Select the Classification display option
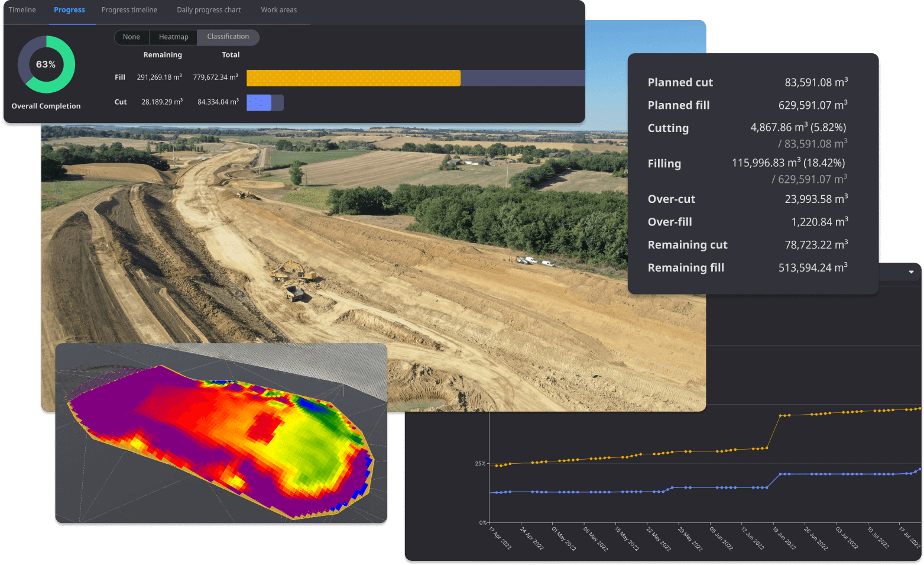Viewport: 924px width, 565px height. (228, 37)
